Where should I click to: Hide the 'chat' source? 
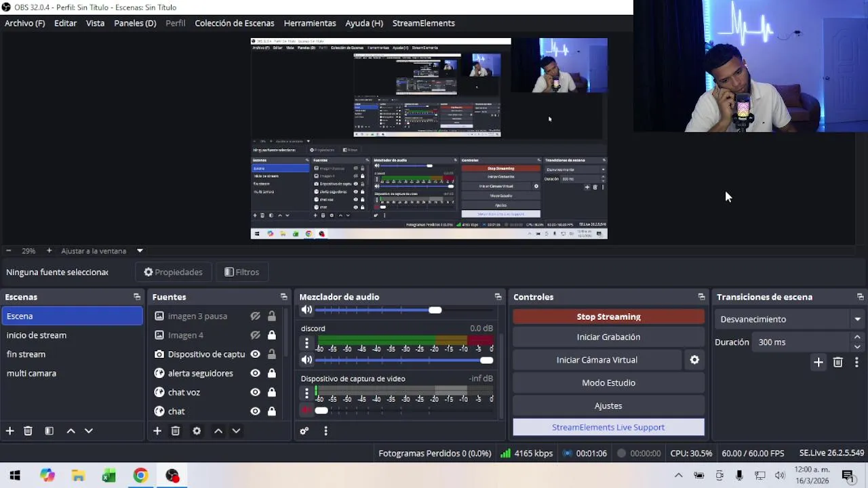click(x=255, y=411)
